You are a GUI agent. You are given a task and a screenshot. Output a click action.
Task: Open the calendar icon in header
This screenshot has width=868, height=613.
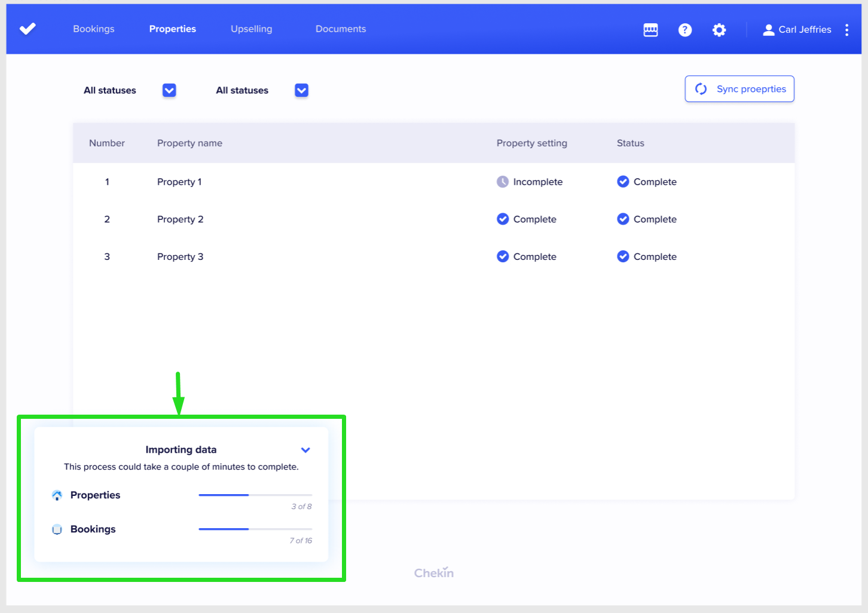pyautogui.click(x=650, y=30)
